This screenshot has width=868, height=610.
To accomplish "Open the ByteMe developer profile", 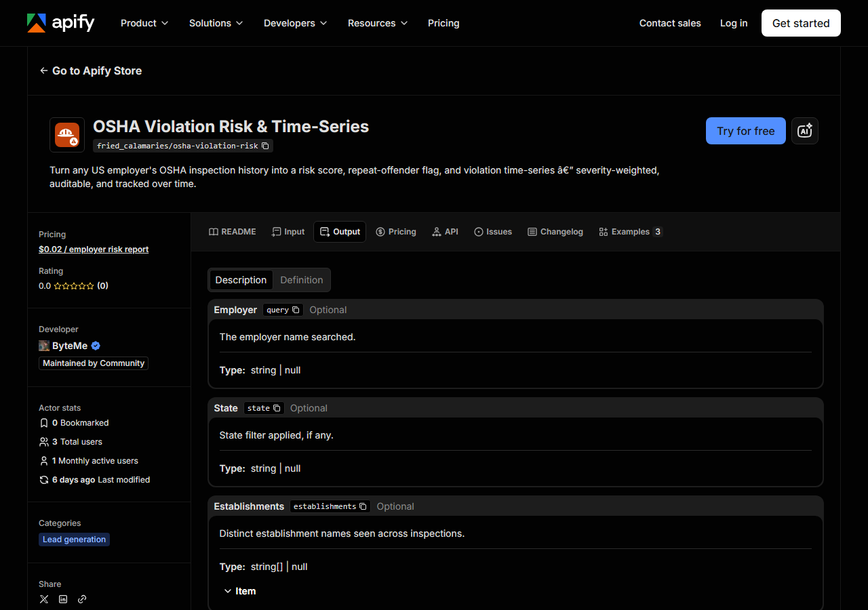I will [70, 346].
